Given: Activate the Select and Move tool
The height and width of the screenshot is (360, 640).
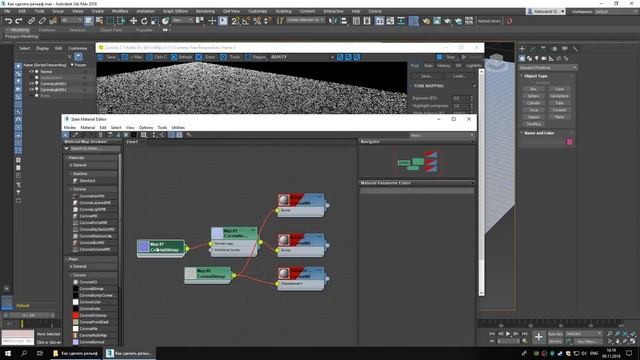Looking at the screenshot, I should [x=133, y=21].
